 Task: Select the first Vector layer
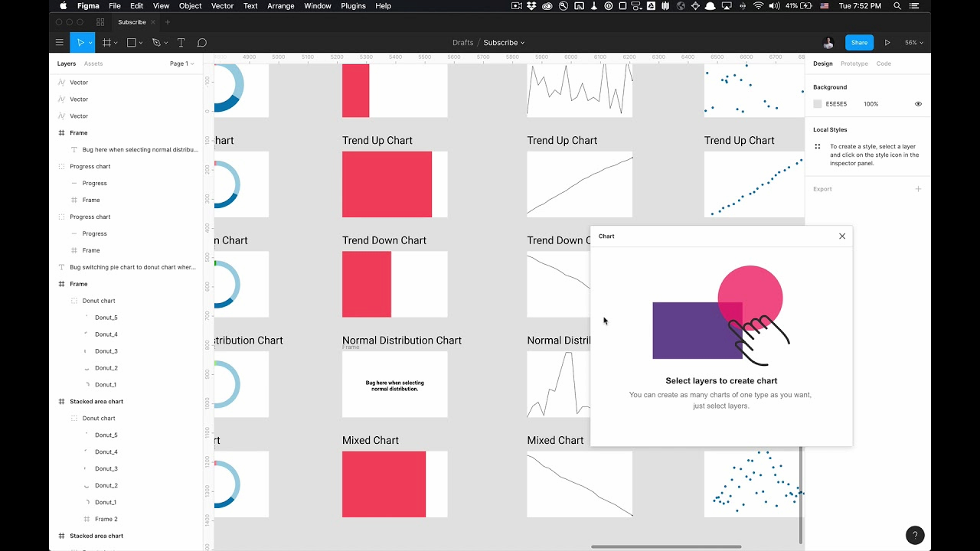[x=79, y=82]
